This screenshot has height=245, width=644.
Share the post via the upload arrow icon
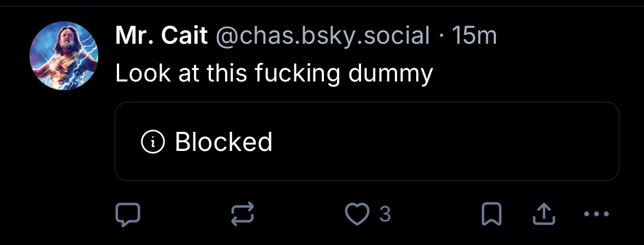click(543, 215)
